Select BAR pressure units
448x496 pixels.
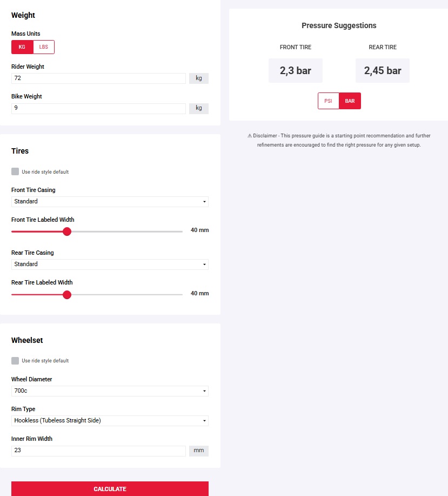[350, 101]
